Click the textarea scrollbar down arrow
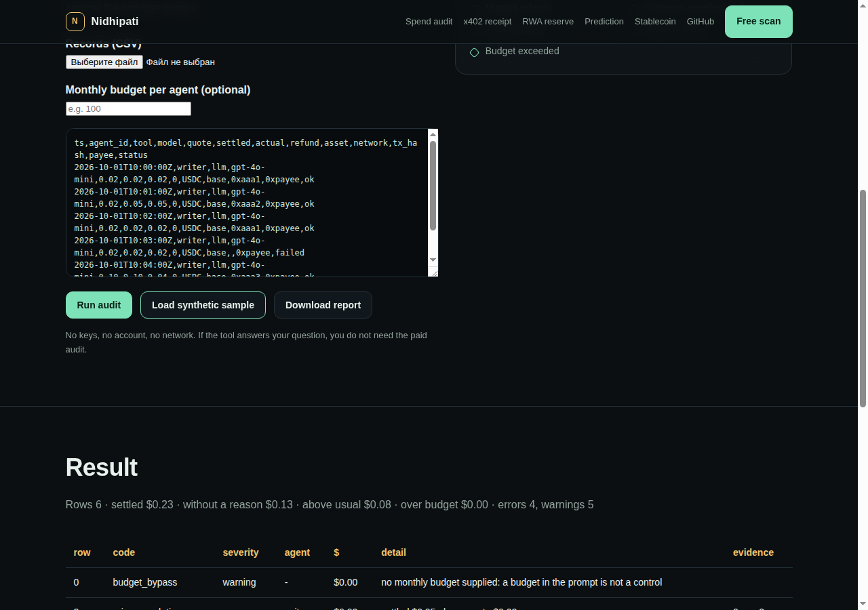Screen dimensions: 868x610 coord(433,260)
